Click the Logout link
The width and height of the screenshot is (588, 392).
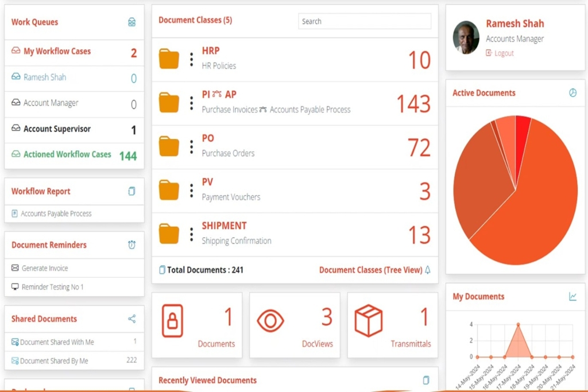504,53
